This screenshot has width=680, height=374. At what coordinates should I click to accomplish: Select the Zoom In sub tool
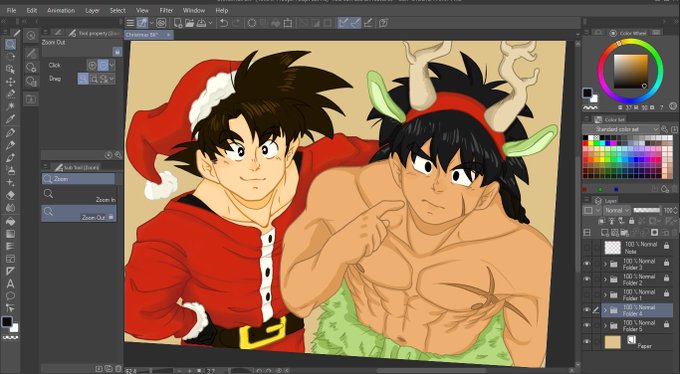click(79, 196)
